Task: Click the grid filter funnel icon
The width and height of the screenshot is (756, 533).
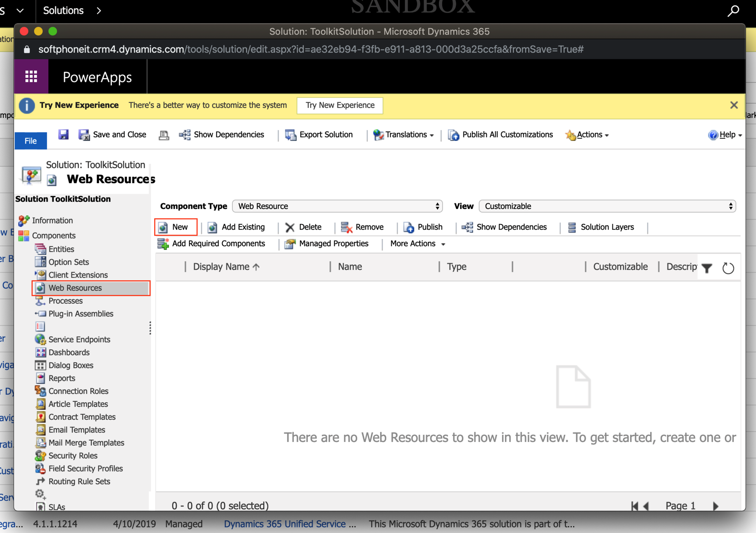Action: pos(706,268)
